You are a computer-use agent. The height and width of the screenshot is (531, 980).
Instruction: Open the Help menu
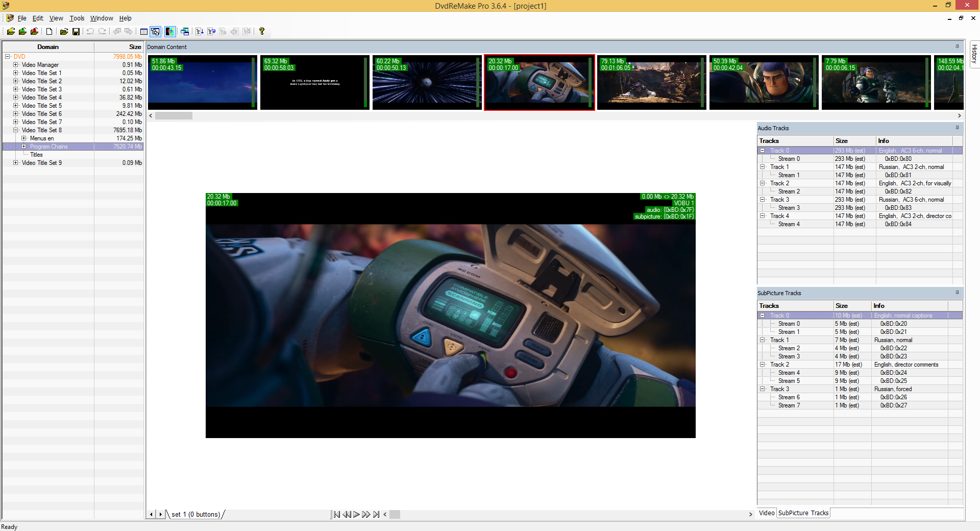click(x=126, y=18)
